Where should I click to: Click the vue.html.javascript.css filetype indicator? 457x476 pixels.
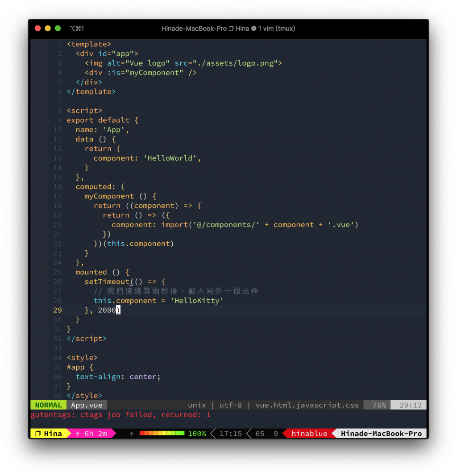click(307, 405)
